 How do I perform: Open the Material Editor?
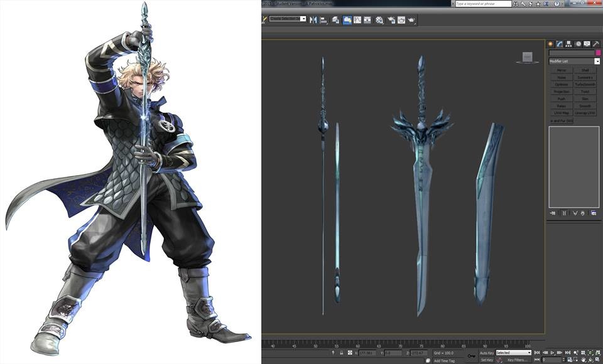pos(379,19)
